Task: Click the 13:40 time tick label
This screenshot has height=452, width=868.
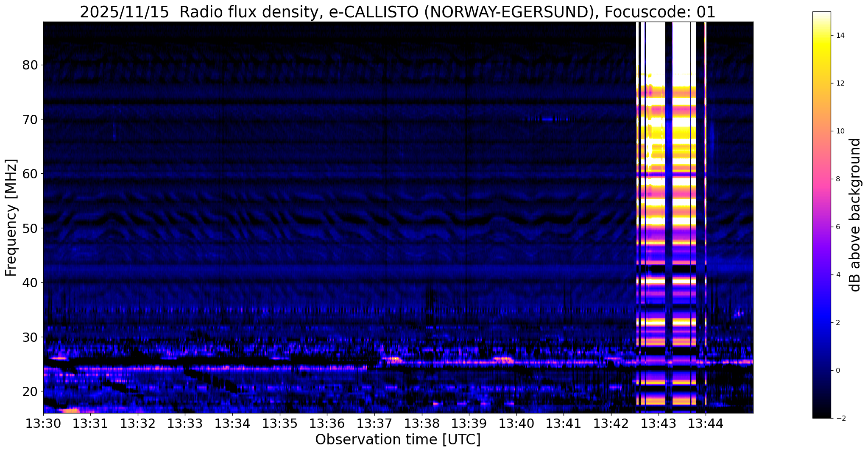Action: (x=516, y=423)
